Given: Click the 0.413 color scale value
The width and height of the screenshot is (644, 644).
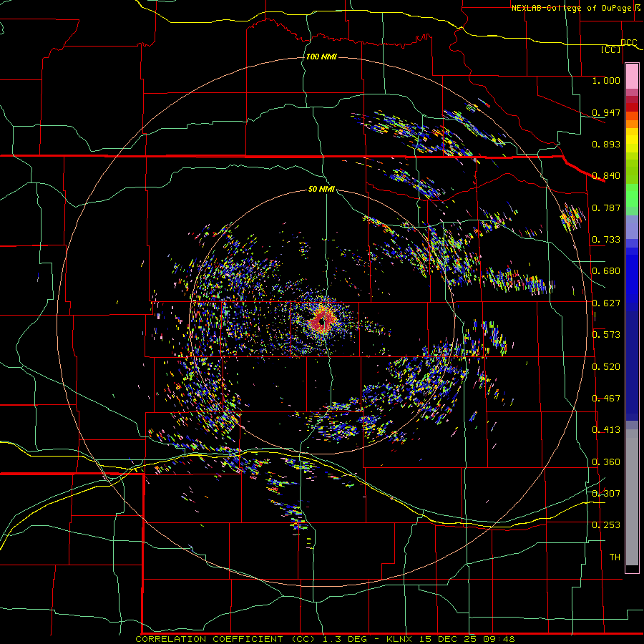Looking at the screenshot, I should [x=606, y=430].
